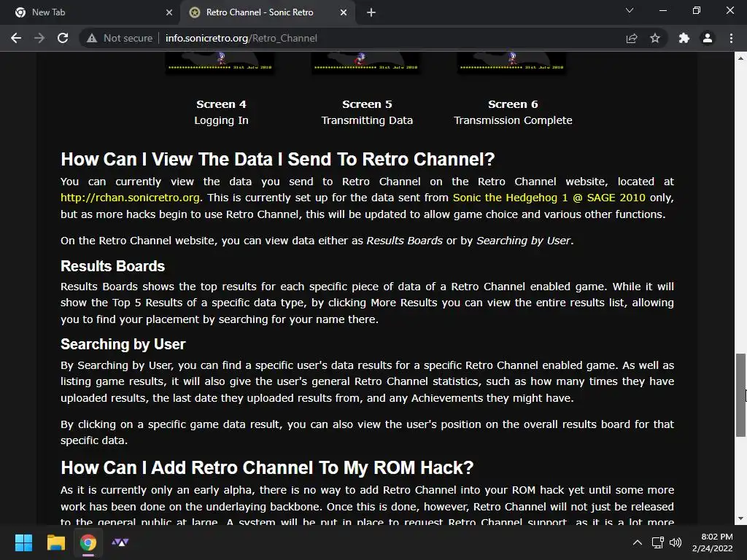Viewport: 747px width, 560px height.
Task: Expand the tab search dropdown arrow
Action: point(630,10)
